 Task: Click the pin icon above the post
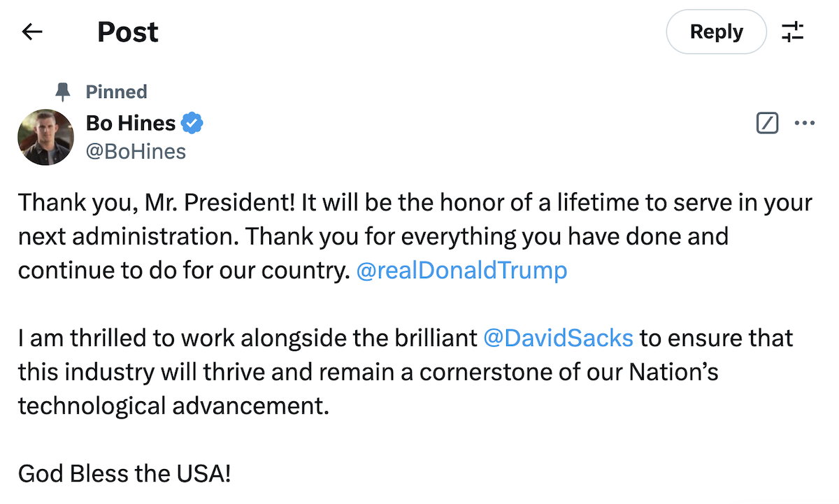(x=62, y=91)
